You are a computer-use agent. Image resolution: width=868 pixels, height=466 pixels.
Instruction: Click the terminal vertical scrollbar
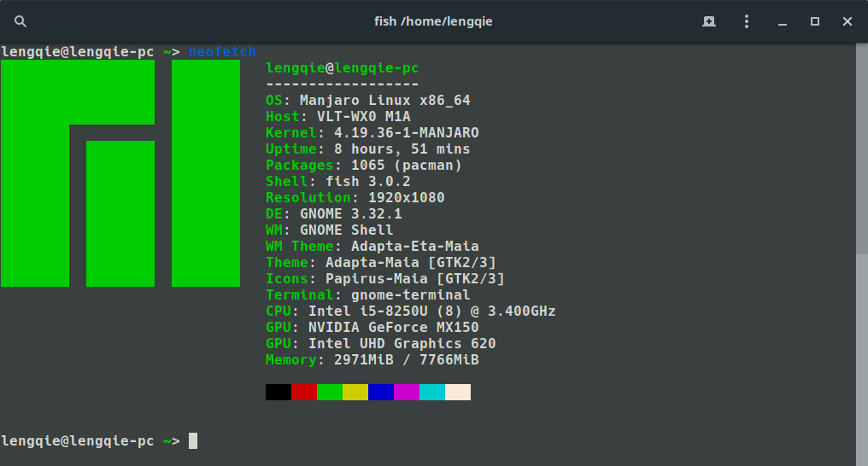point(862,254)
